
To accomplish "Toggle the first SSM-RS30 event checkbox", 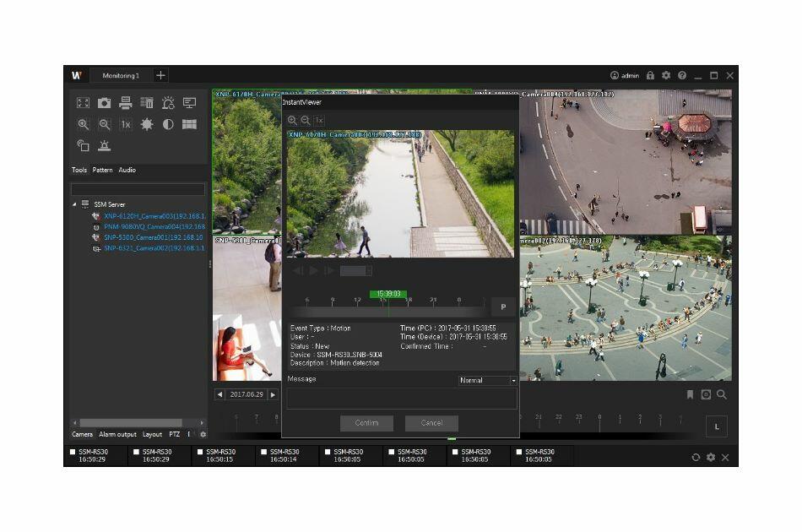I will [73, 453].
